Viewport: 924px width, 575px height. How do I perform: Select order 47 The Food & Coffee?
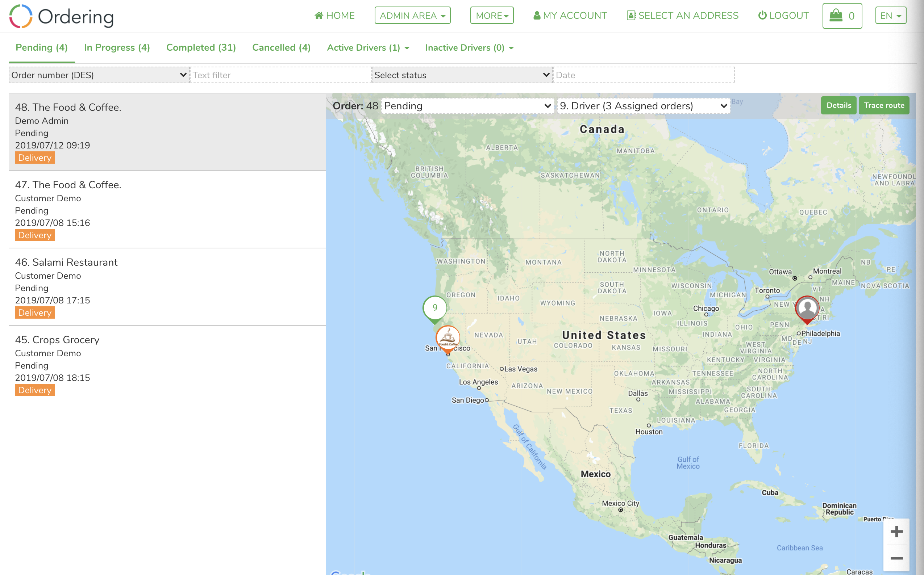click(167, 210)
